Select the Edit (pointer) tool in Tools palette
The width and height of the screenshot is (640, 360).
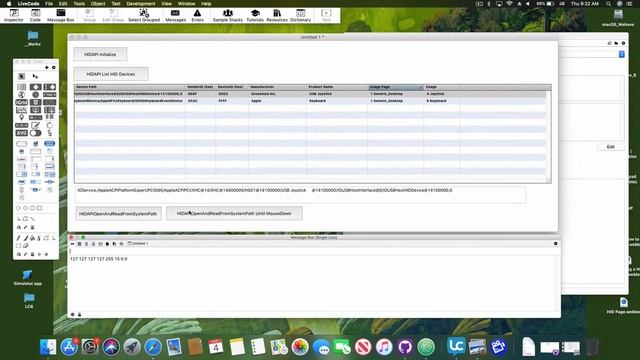(x=35, y=76)
